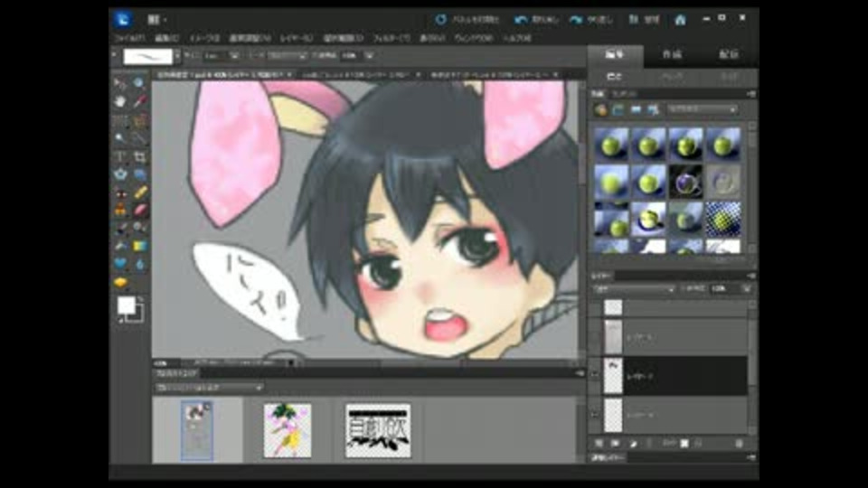Click the foreground color swatch
Image resolution: width=868 pixels, height=488 pixels.
pos(127,305)
